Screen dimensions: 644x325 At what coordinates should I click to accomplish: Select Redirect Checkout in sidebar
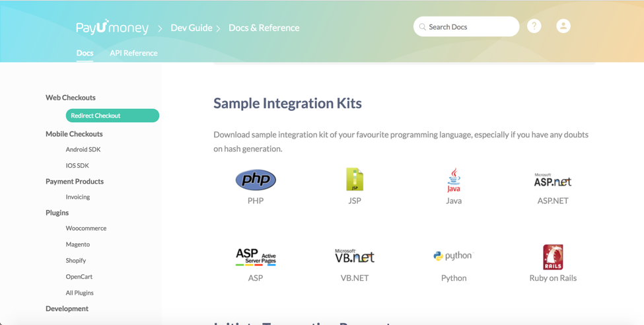[112, 116]
